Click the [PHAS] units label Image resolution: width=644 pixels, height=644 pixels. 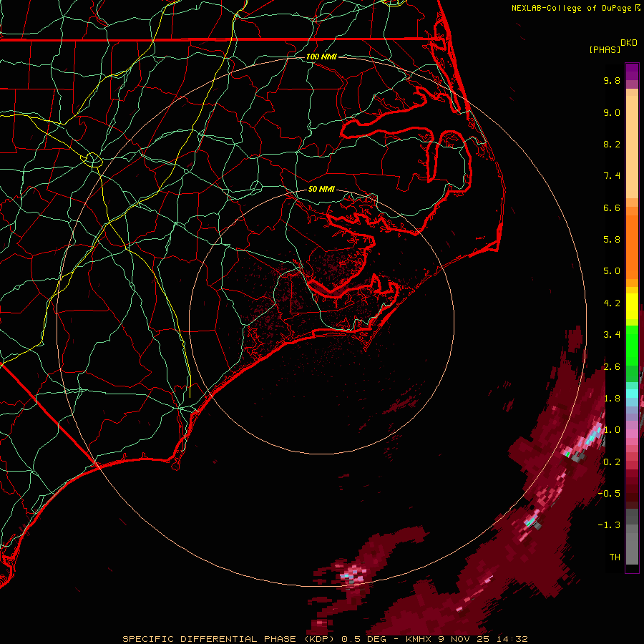[x=605, y=49]
